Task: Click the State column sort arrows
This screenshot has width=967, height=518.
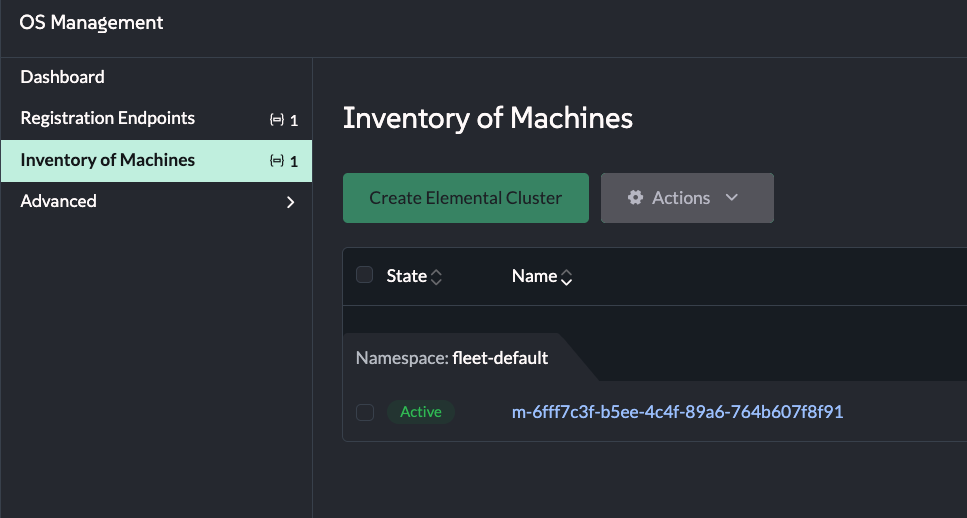Action: [436, 277]
